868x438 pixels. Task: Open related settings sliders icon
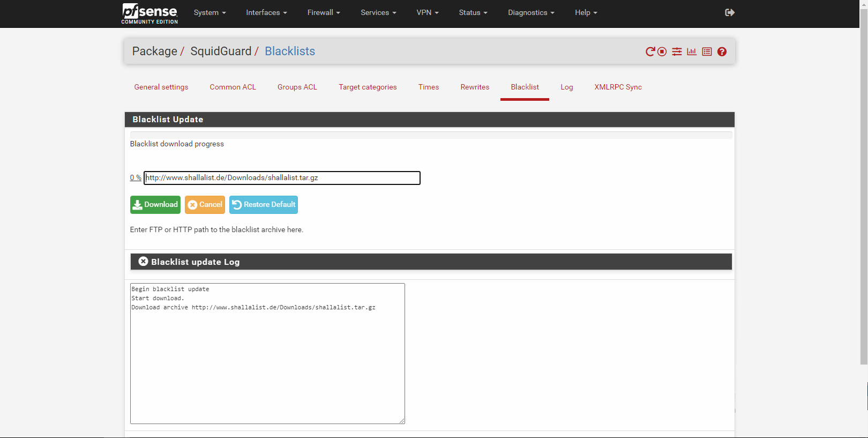coord(677,51)
